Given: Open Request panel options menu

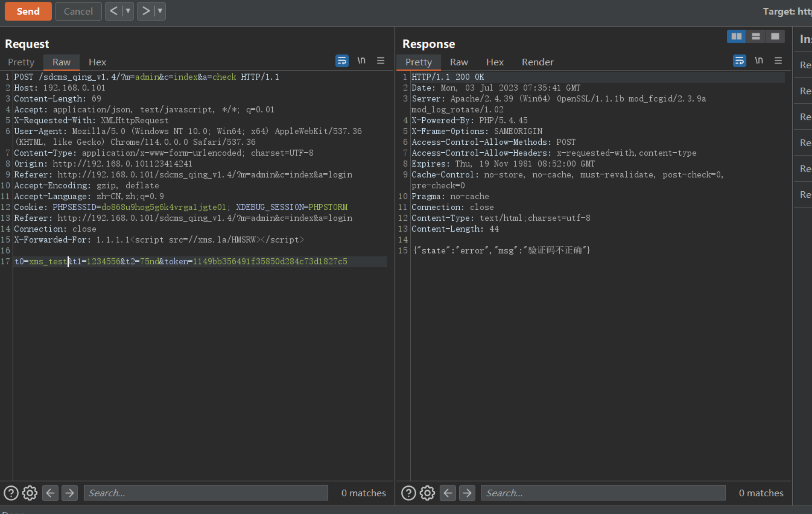Looking at the screenshot, I should pos(380,61).
